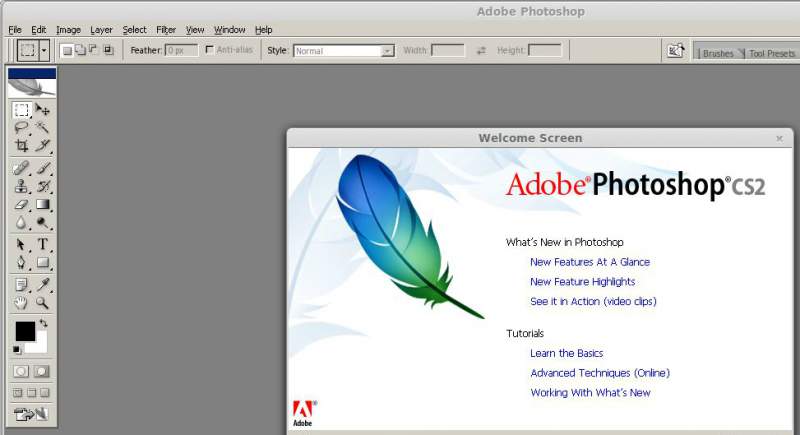The height and width of the screenshot is (435, 800).
Task: Select the Move tool
Action: click(x=43, y=110)
